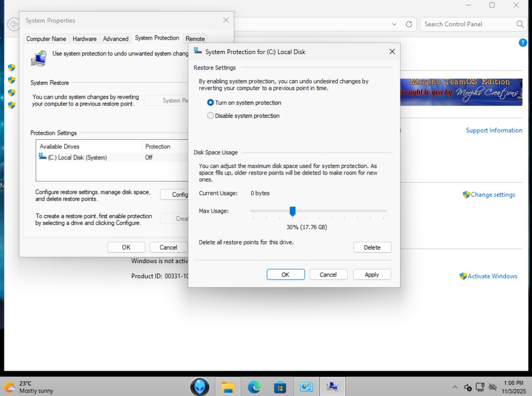Open the alien Start button on taskbar
The width and height of the screenshot is (532, 396).
200,387
